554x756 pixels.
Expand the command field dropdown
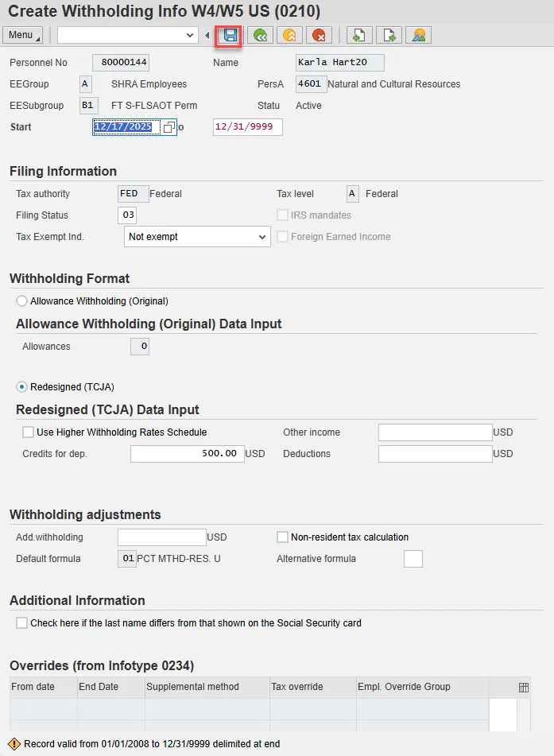point(190,35)
